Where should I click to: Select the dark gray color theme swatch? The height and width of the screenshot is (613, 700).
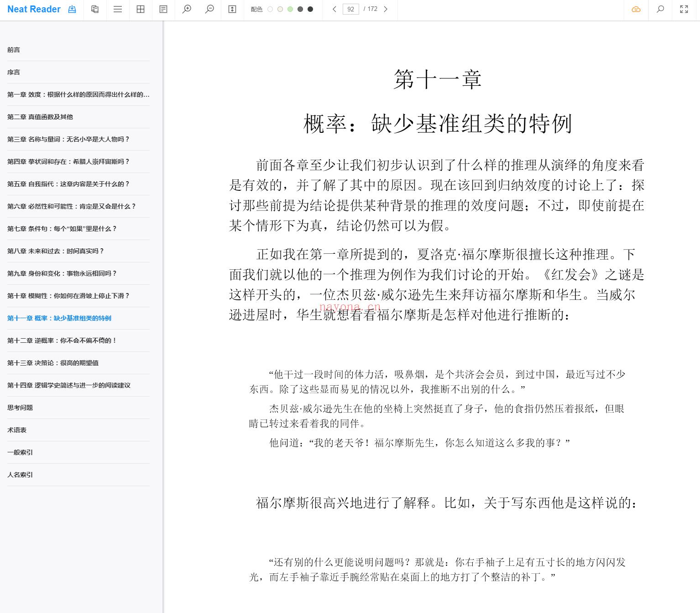300,9
